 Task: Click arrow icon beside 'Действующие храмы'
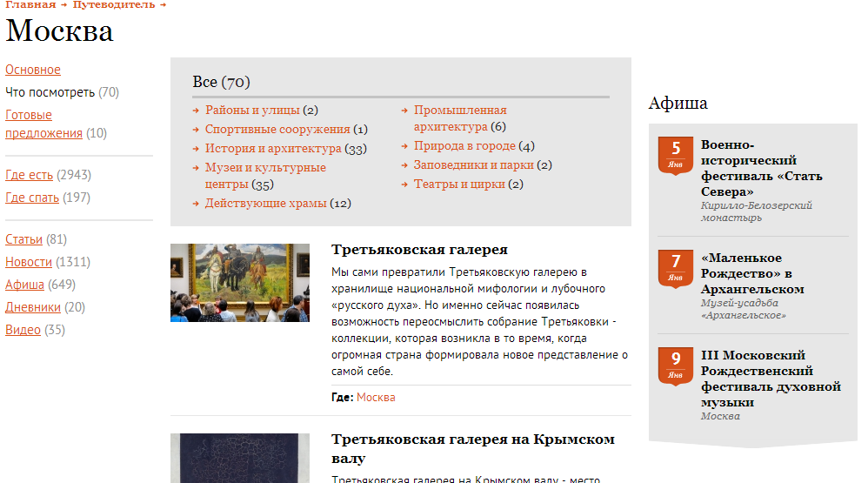(196, 204)
